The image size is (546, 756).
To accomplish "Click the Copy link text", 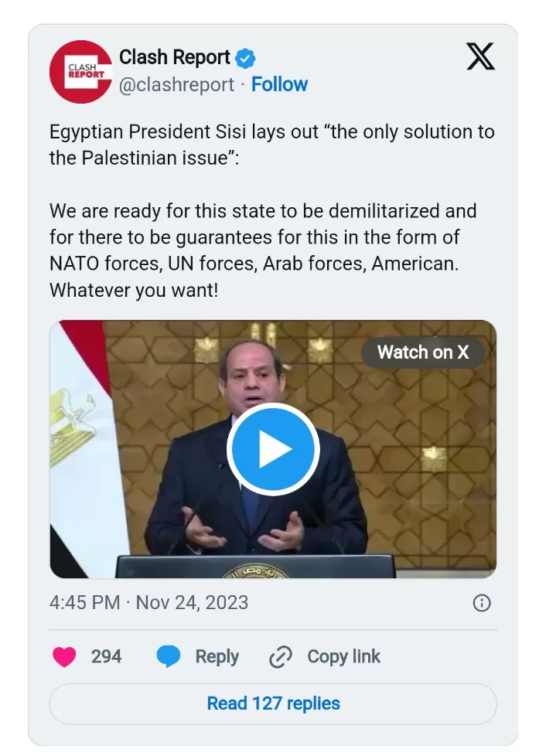I will (343, 657).
